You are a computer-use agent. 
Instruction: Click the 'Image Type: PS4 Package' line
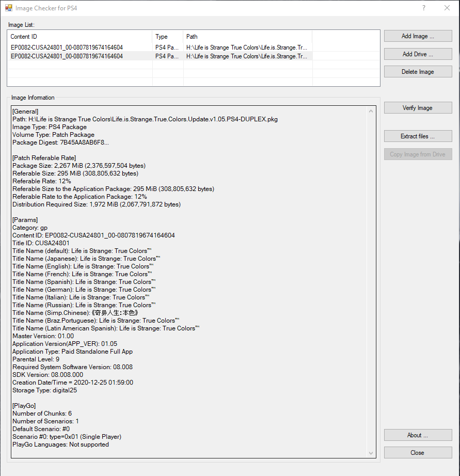click(50, 127)
